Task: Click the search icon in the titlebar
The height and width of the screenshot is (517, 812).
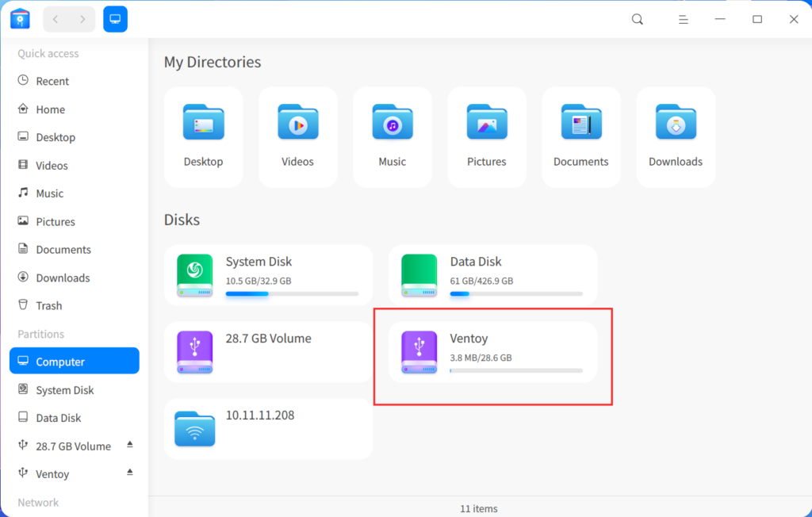Action: pos(637,18)
